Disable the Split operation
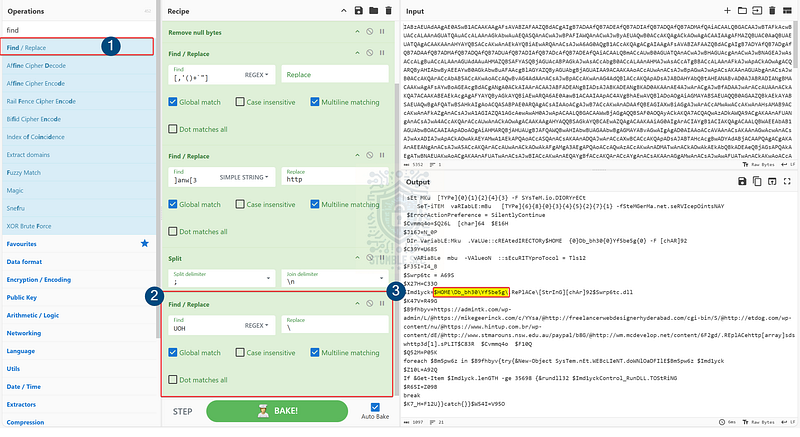Viewport: 800px width, 437px height. pyautogui.click(x=369, y=258)
